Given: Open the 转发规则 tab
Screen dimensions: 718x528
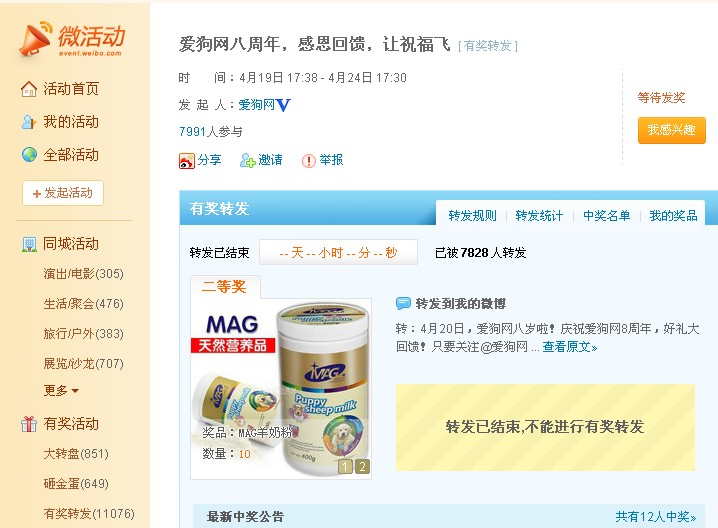Looking at the screenshot, I should pyautogui.click(x=472, y=216).
